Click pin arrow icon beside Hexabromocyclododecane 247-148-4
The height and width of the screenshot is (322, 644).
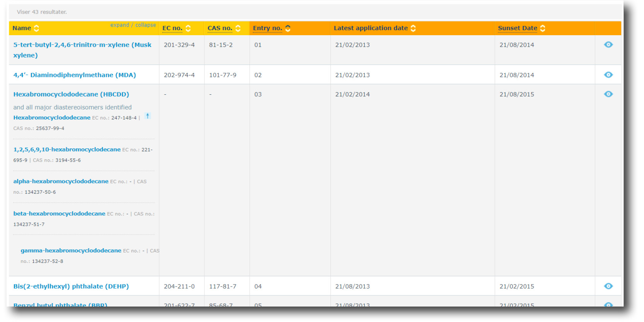pyautogui.click(x=148, y=116)
